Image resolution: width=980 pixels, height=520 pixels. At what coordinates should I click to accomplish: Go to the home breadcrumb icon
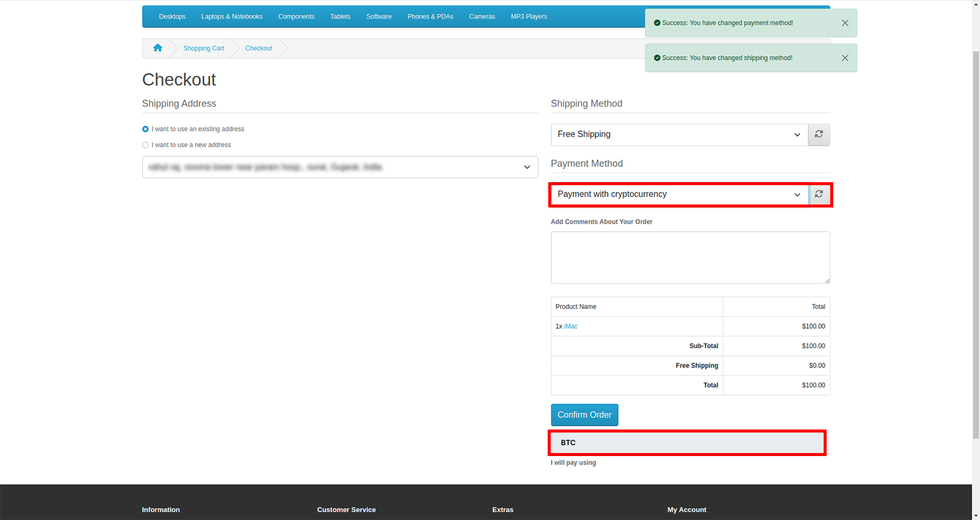tap(158, 48)
